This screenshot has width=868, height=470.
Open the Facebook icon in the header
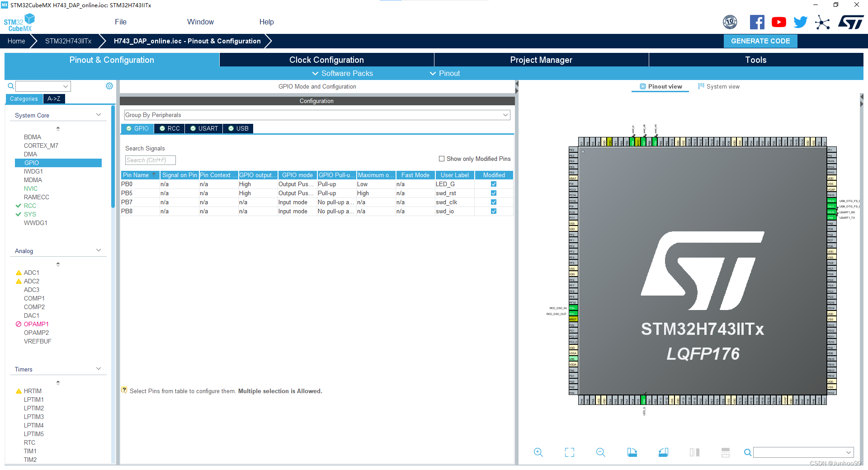point(757,22)
